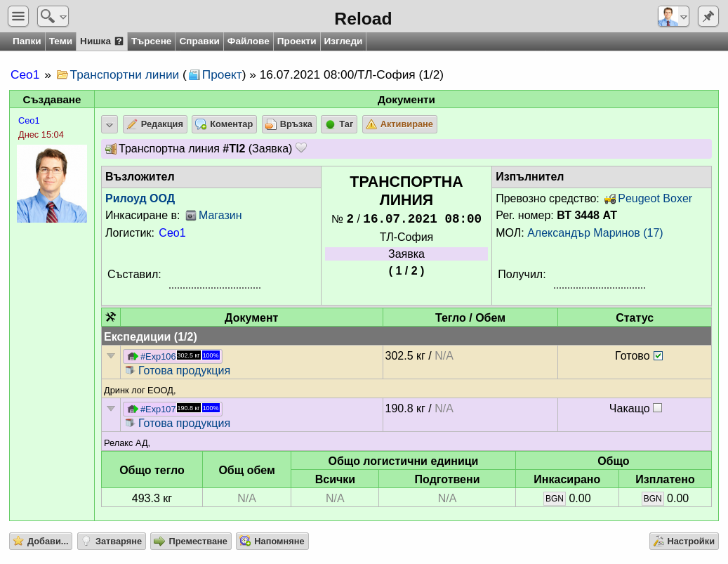Open help icon on Нишка tab
The width and height of the screenshot is (728, 564).
(x=119, y=41)
